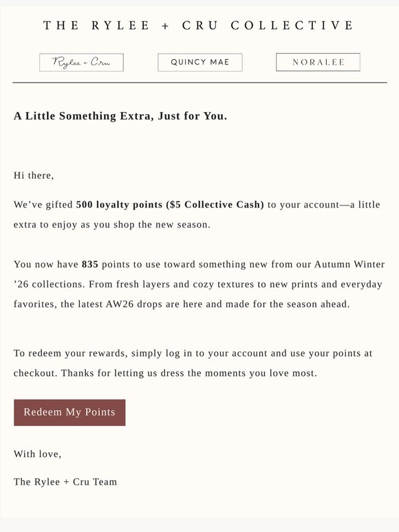Click the word COLLECTIVE in the header

(x=292, y=25)
